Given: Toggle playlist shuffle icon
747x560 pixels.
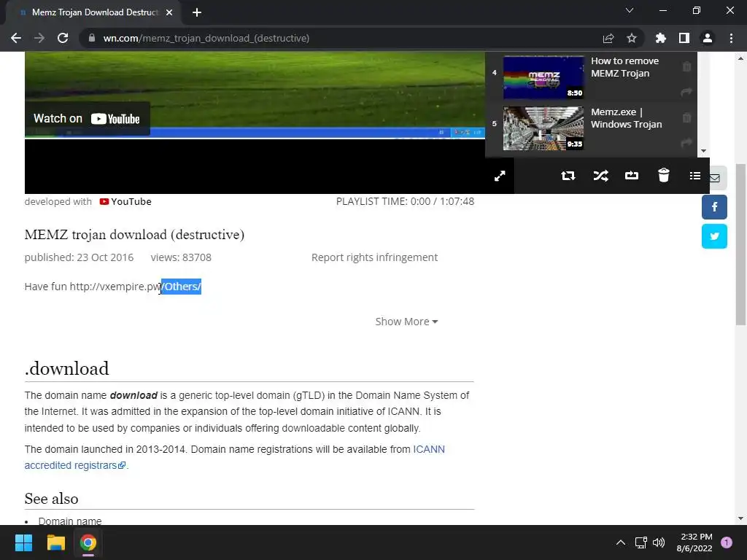Looking at the screenshot, I should tap(601, 176).
